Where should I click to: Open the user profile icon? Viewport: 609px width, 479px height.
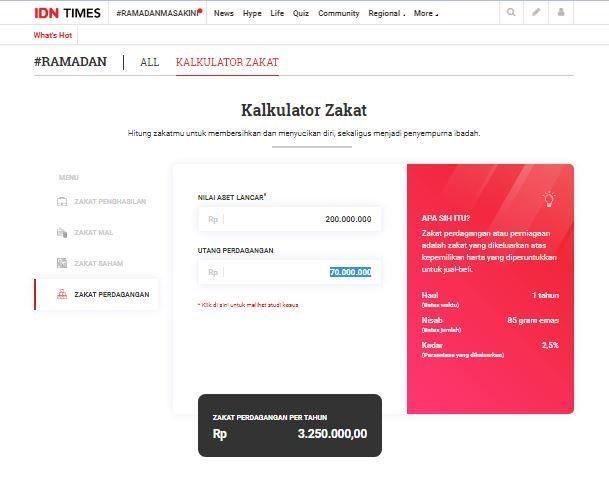(x=561, y=12)
